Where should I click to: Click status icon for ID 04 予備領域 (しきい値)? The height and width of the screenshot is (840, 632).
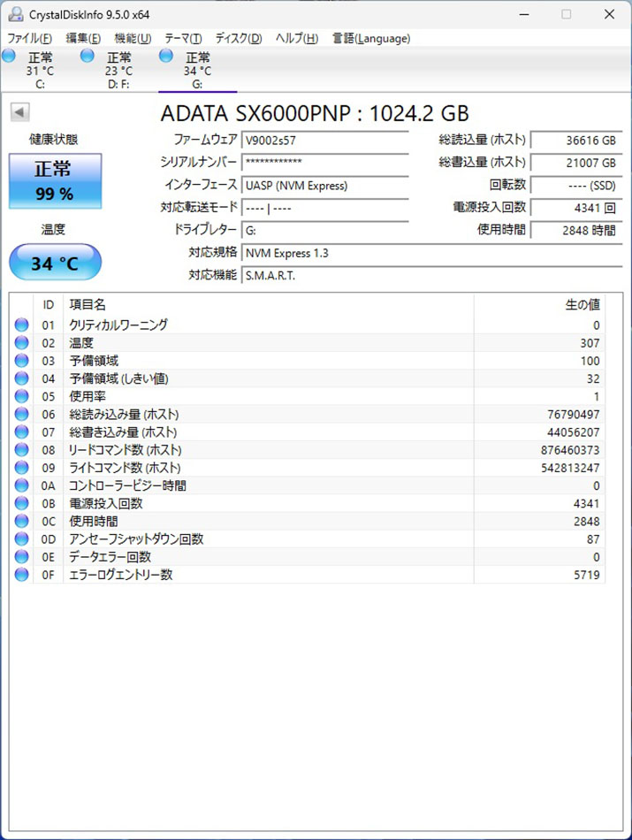[21, 378]
